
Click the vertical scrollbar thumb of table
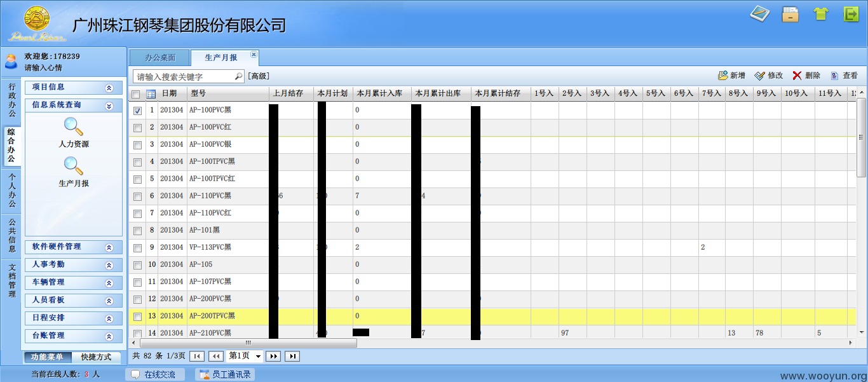pos(862,137)
